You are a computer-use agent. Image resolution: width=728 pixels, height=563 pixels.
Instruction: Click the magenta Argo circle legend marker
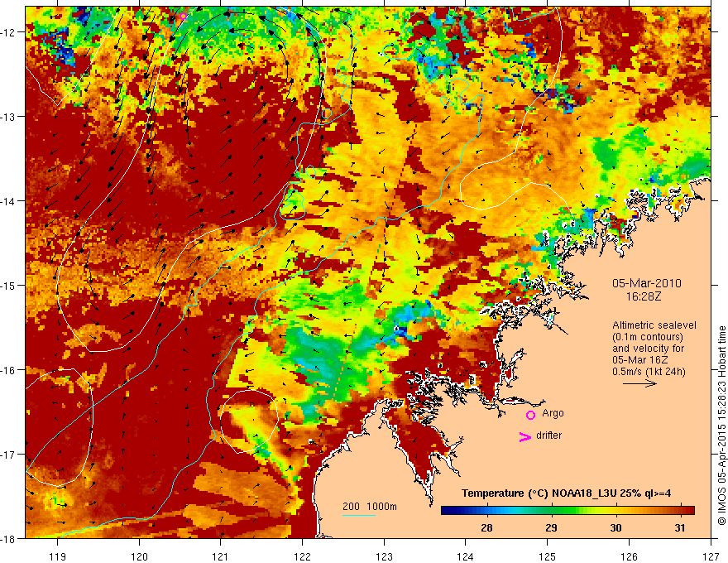click(530, 415)
